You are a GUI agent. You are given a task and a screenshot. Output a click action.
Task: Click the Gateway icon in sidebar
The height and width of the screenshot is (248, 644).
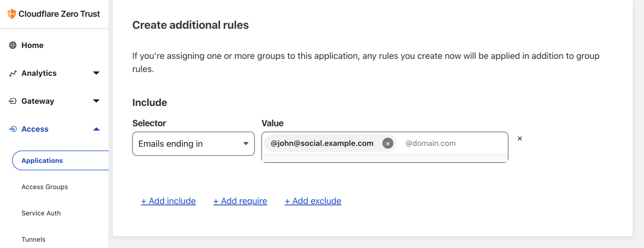coord(13,101)
